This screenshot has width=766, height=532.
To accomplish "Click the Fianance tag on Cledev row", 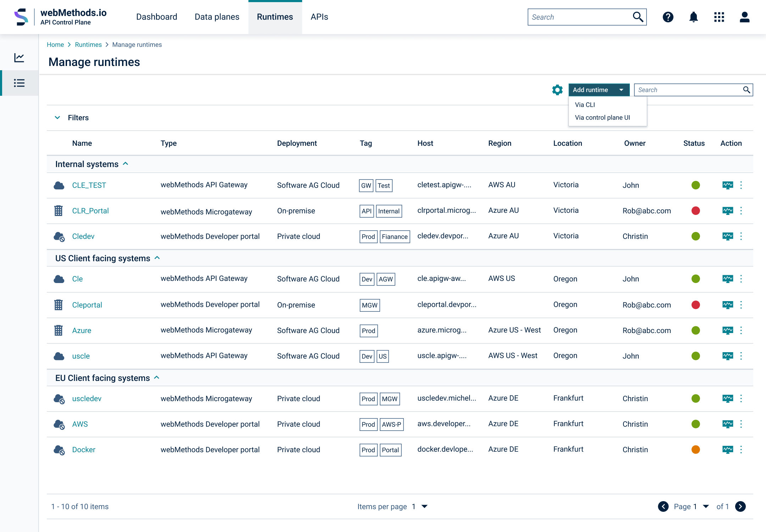I will 395,237.
